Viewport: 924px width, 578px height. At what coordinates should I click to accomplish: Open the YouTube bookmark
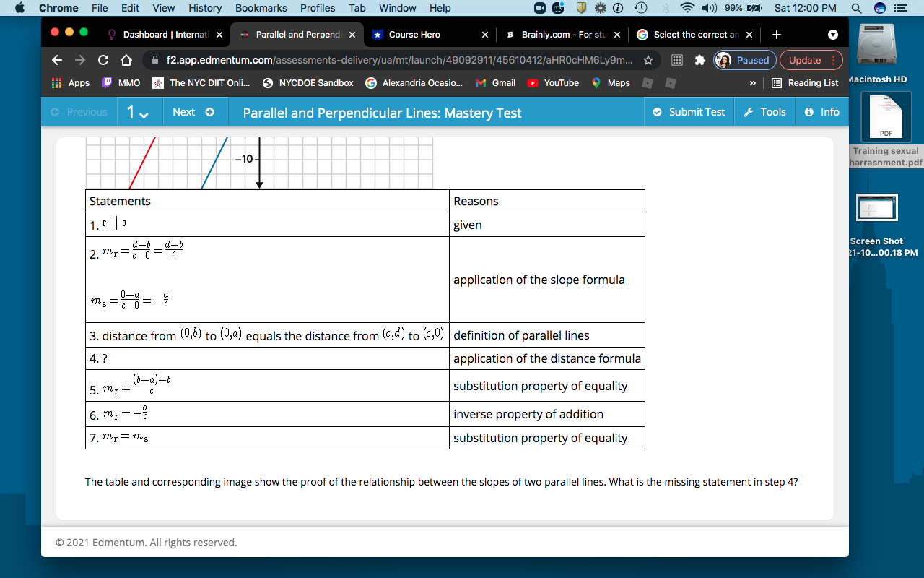coord(553,83)
